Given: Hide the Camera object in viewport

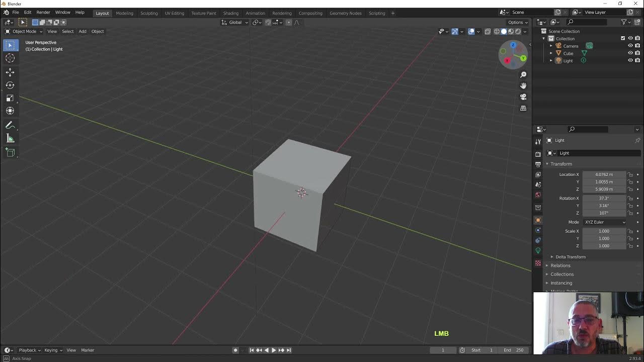Looking at the screenshot, I should [630, 46].
